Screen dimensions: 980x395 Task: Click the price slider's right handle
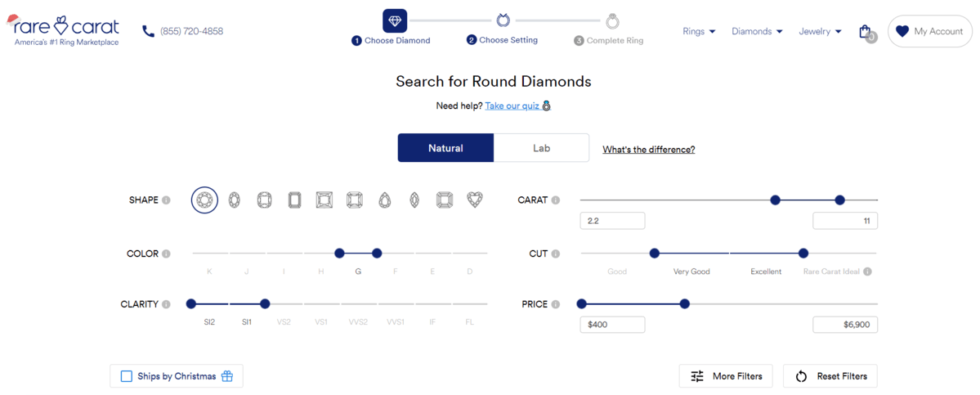click(685, 304)
